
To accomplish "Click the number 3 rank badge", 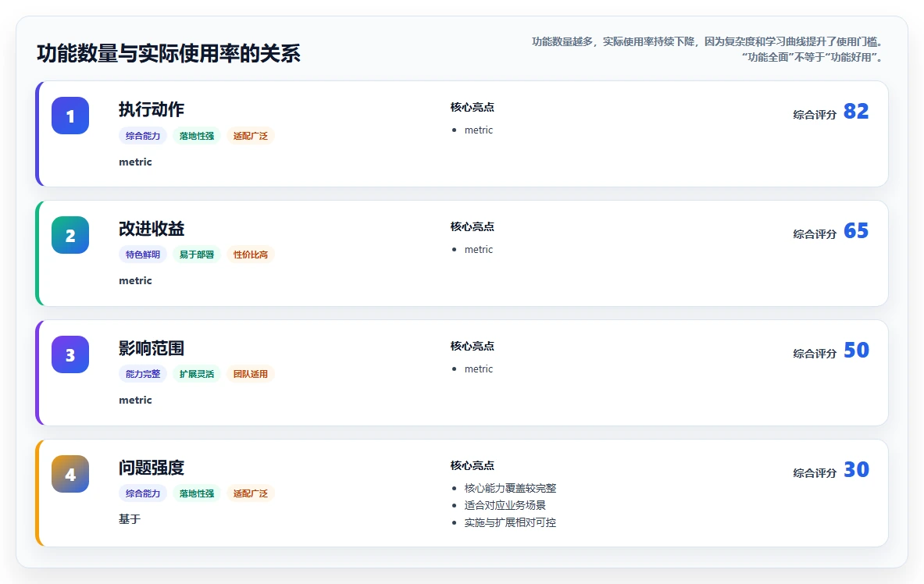I will [x=70, y=354].
